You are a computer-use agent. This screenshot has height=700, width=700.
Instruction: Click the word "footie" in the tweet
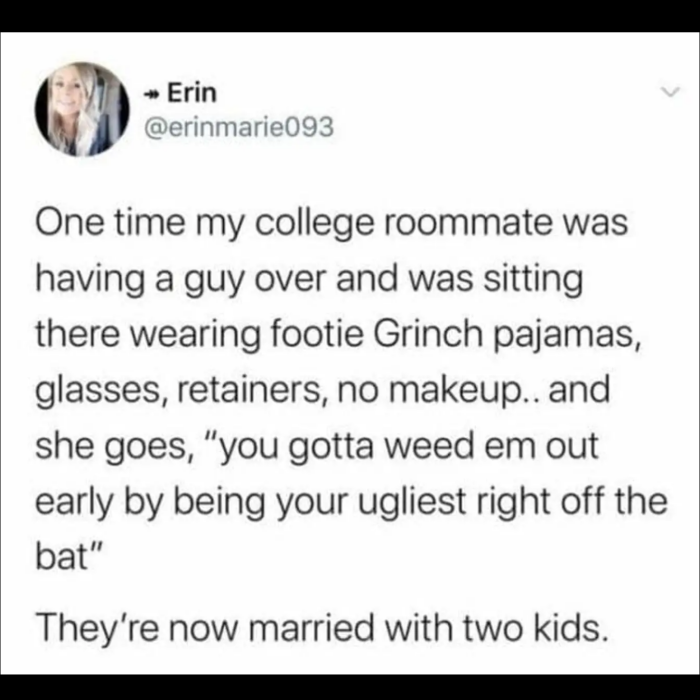tap(317, 334)
